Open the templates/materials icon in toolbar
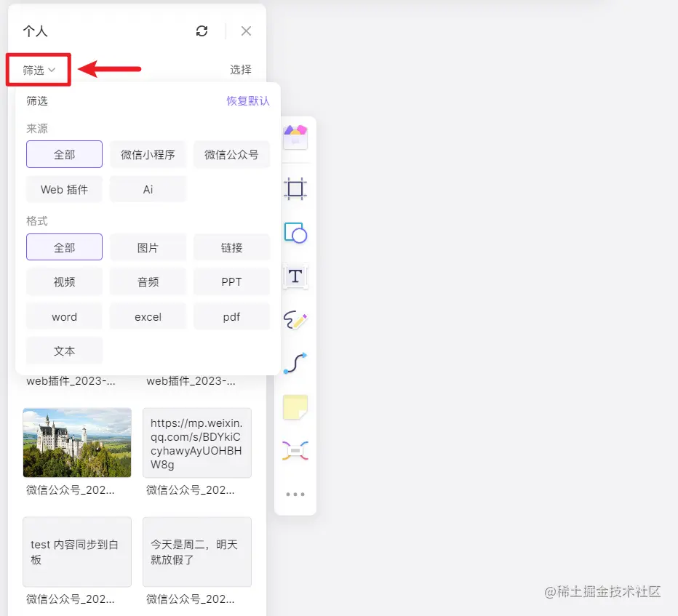 pos(295,137)
